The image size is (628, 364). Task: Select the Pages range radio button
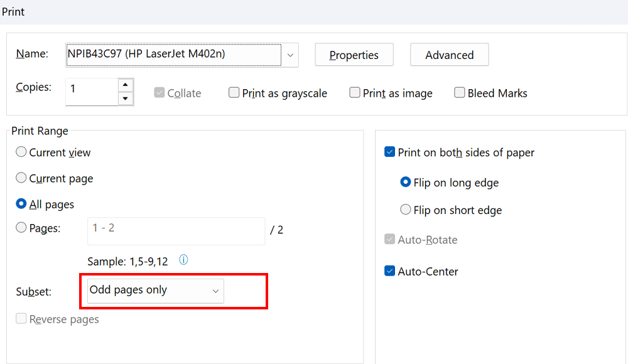tap(21, 228)
